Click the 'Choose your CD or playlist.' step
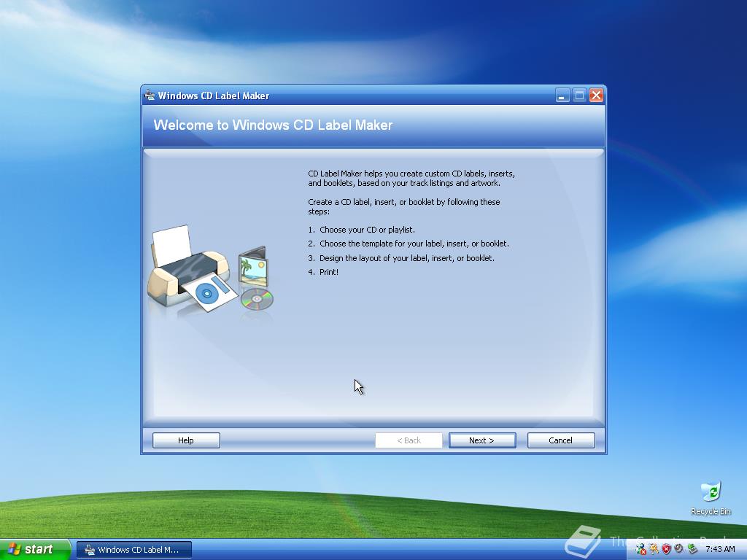This screenshot has width=747, height=560. [368, 230]
